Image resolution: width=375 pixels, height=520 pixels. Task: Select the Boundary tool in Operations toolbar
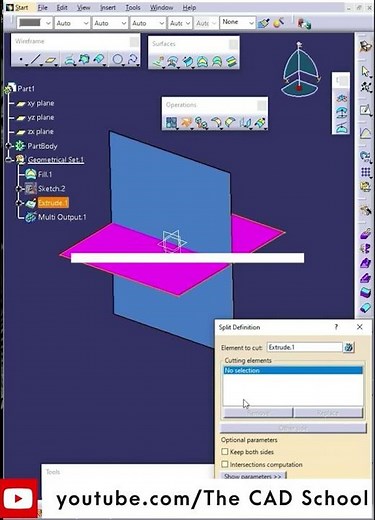[x=201, y=122]
